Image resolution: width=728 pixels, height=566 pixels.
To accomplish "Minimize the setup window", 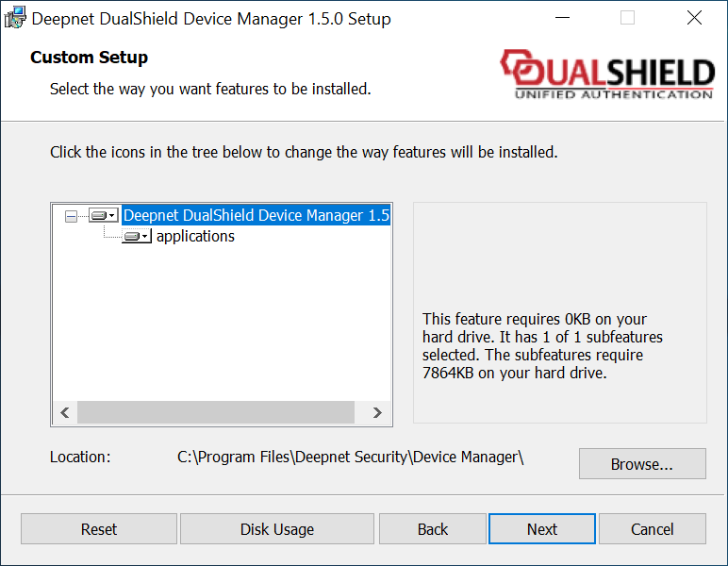I will click(562, 18).
